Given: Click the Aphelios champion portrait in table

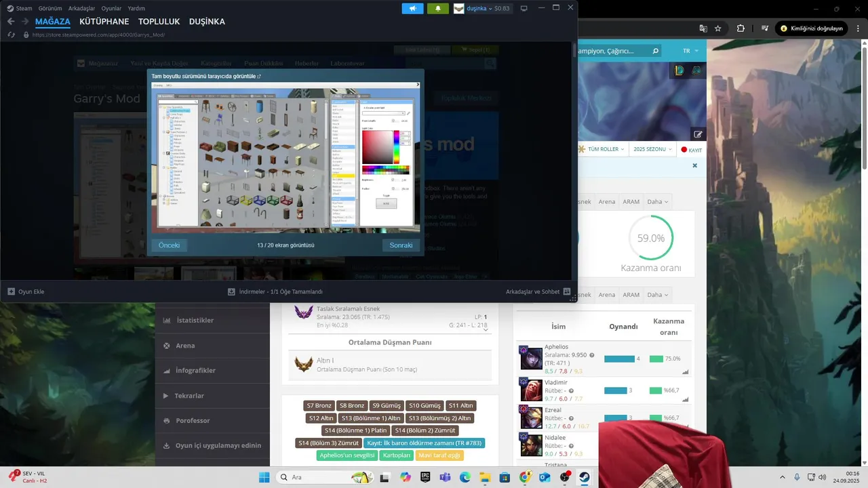Looking at the screenshot, I should click(x=531, y=358).
